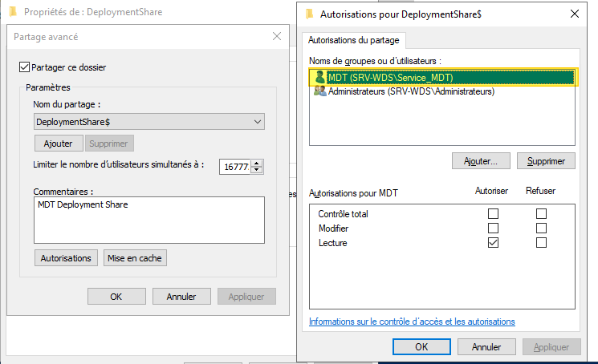
Task: Click the folder icon in the Propriétés title bar
Action: point(13,12)
